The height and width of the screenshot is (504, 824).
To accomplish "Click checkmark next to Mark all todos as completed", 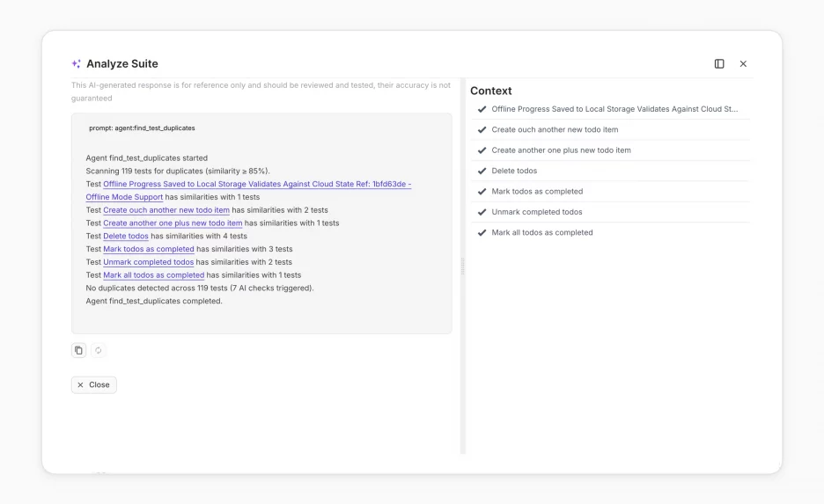I will pyautogui.click(x=482, y=232).
